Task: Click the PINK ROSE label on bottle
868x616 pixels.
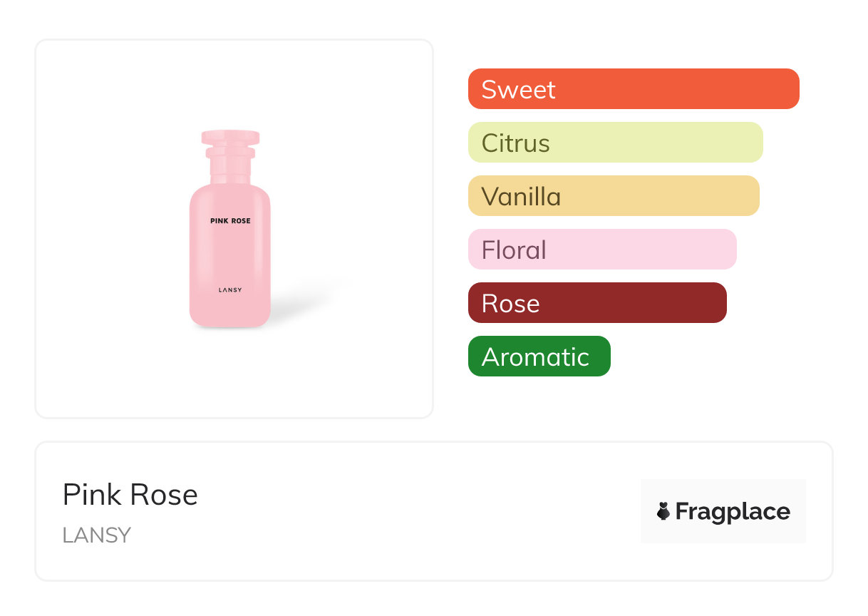Action: click(230, 221)
